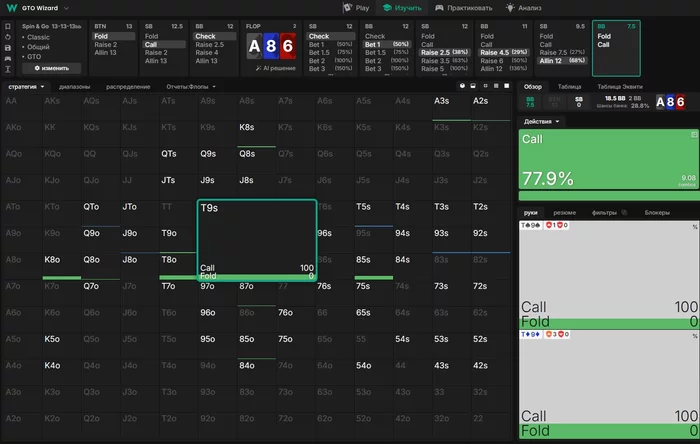This screenshot has height=444, width=700.
Task: Click the percent icon on T♠9♠ card
Action: (x=695, y=227)
